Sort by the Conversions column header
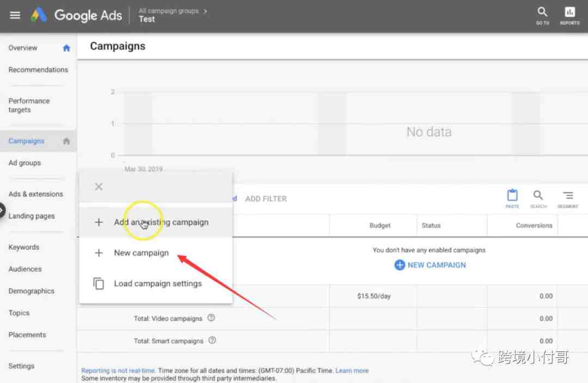588x383 pixels. coord(534,226)
